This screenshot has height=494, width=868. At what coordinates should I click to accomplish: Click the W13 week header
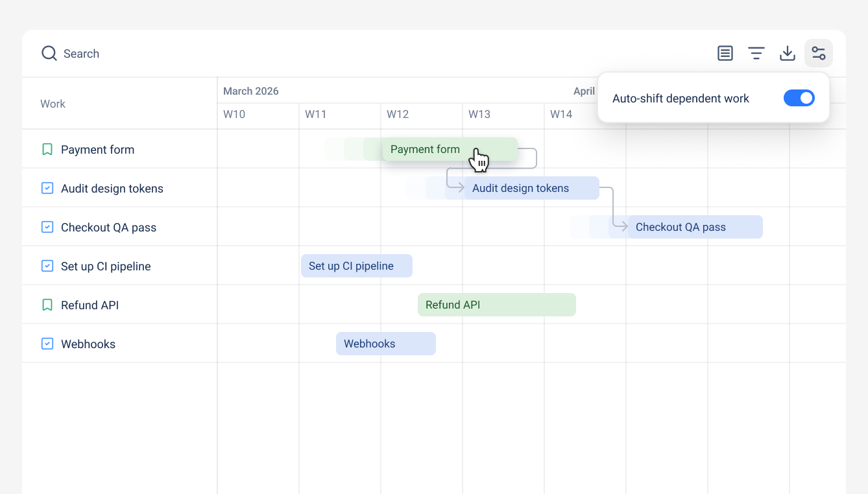click(x=479, y=114)
